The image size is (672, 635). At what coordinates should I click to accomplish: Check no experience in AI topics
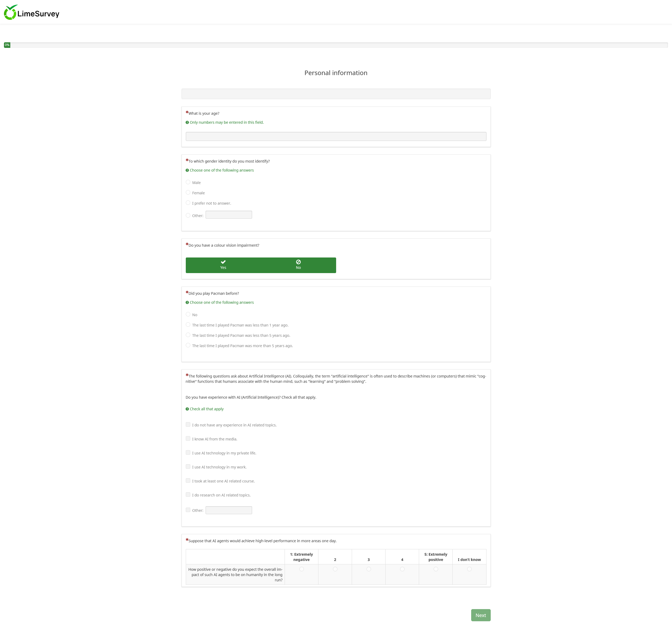tap(188, 425)
